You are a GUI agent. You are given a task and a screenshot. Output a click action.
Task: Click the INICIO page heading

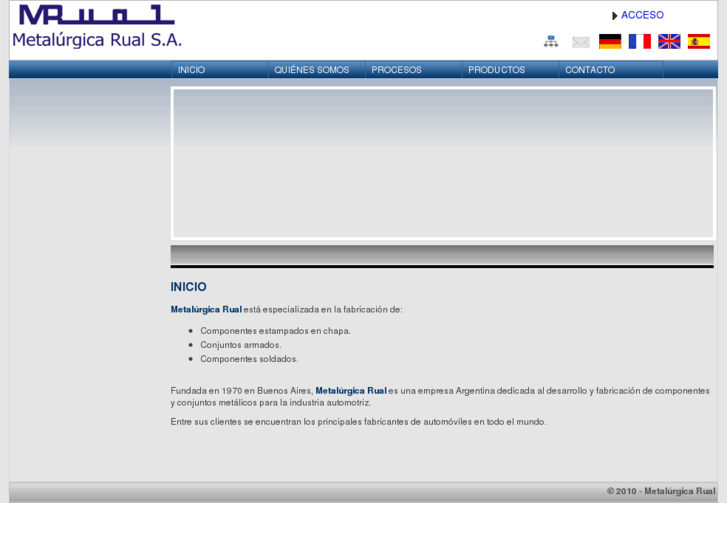pos(188,287)
